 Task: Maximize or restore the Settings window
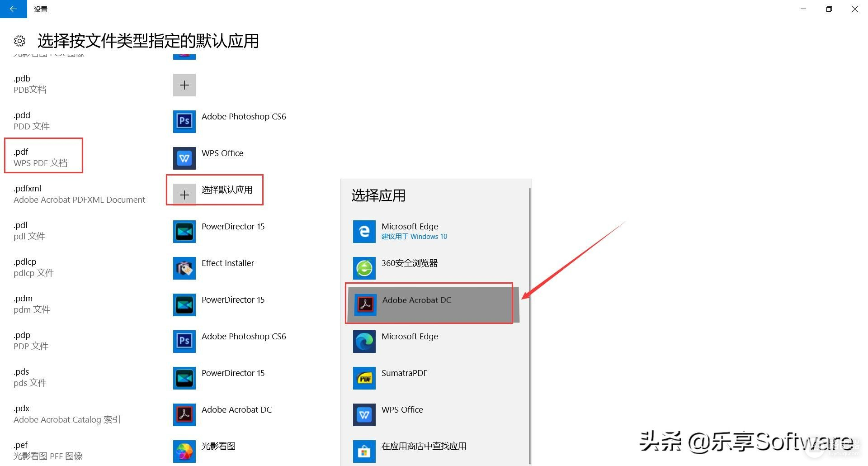(829, 9)
